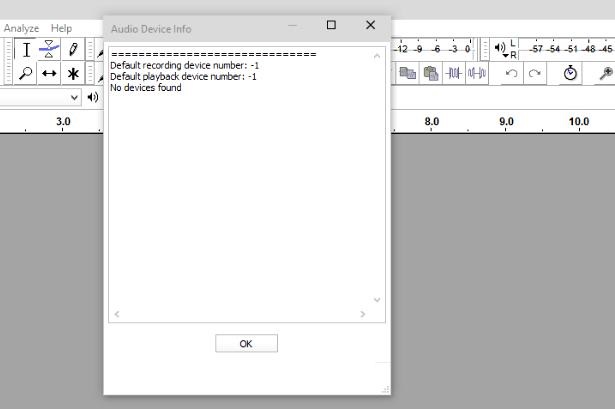This screenshot has height=409, width=615.
Task: Click the 10.0 mark on timeline ruler
Action: (579, 122)
